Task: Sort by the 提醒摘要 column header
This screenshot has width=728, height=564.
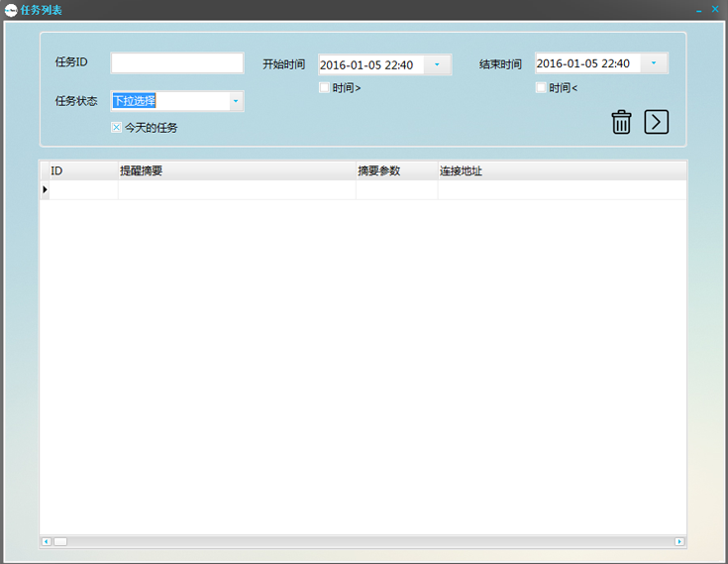Action: (x=237, y=170)
